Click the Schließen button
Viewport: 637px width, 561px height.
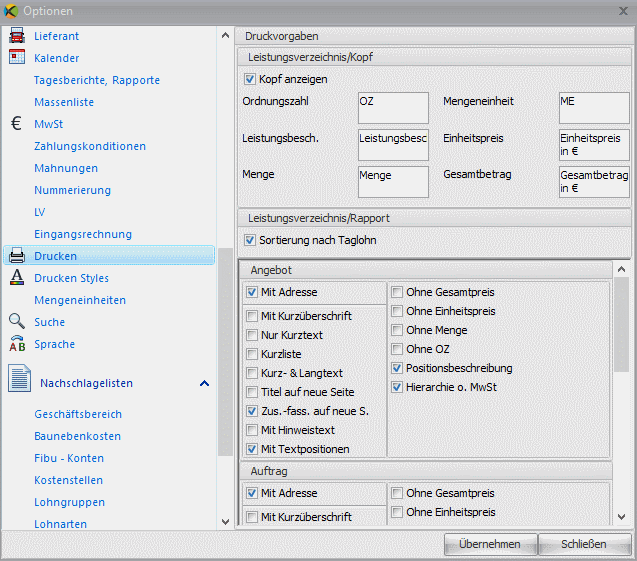[x=584, y=544]
